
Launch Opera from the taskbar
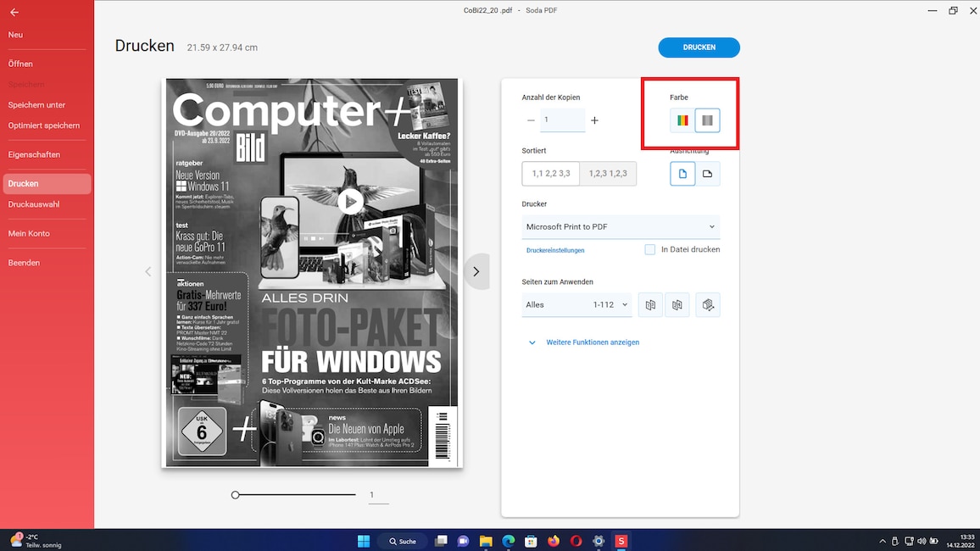pos(576,541)
